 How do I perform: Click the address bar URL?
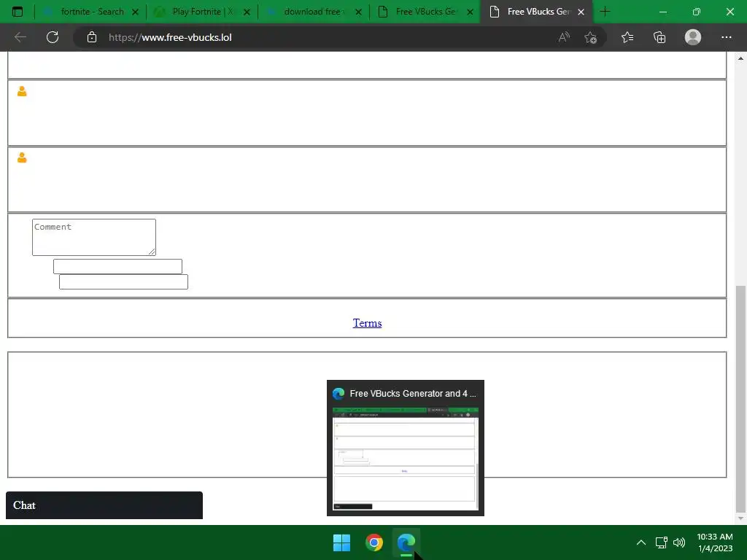coord(170,37)
